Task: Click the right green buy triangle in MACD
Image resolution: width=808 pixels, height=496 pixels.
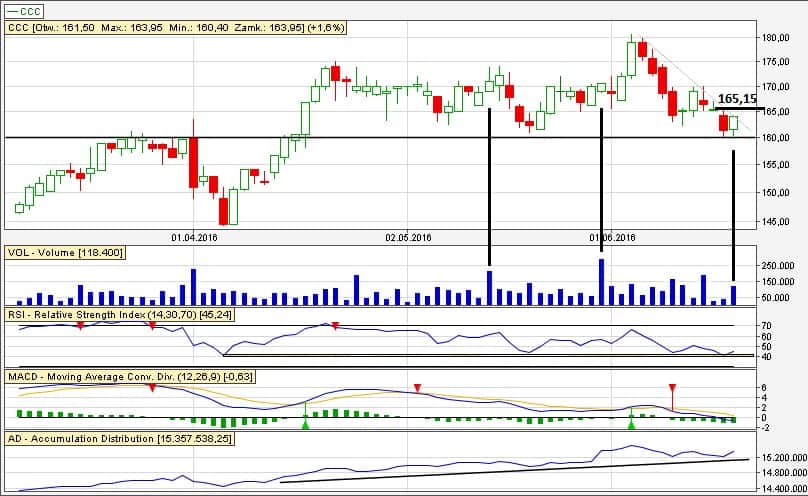Action: click(631, 425)
